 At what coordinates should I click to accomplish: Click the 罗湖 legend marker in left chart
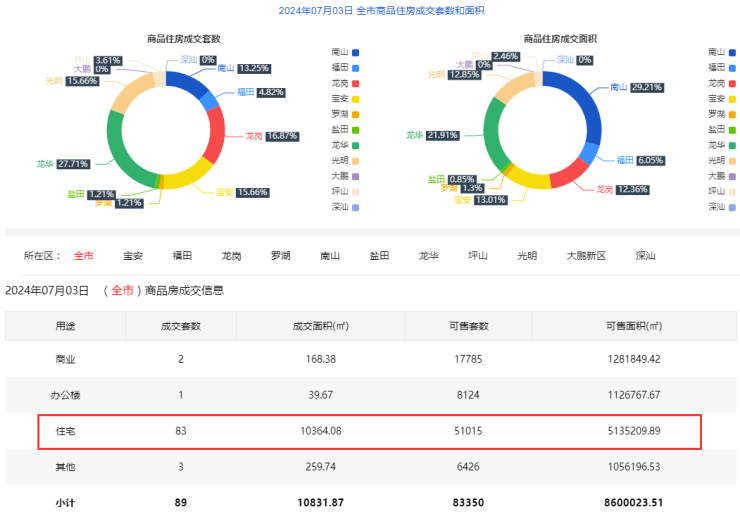pyautogui.click(x=354, y=113)
